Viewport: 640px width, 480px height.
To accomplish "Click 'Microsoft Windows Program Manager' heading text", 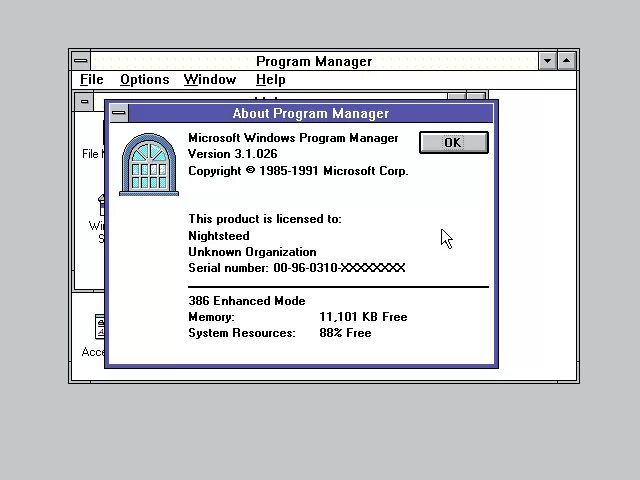I will [x=293, y=138].
